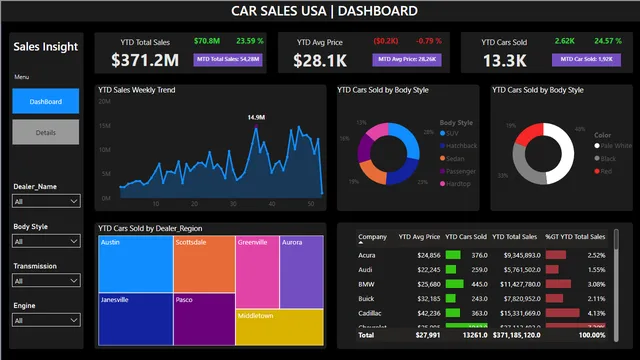
Task: Click the Passenger legend marker
Action: (442, 171)
